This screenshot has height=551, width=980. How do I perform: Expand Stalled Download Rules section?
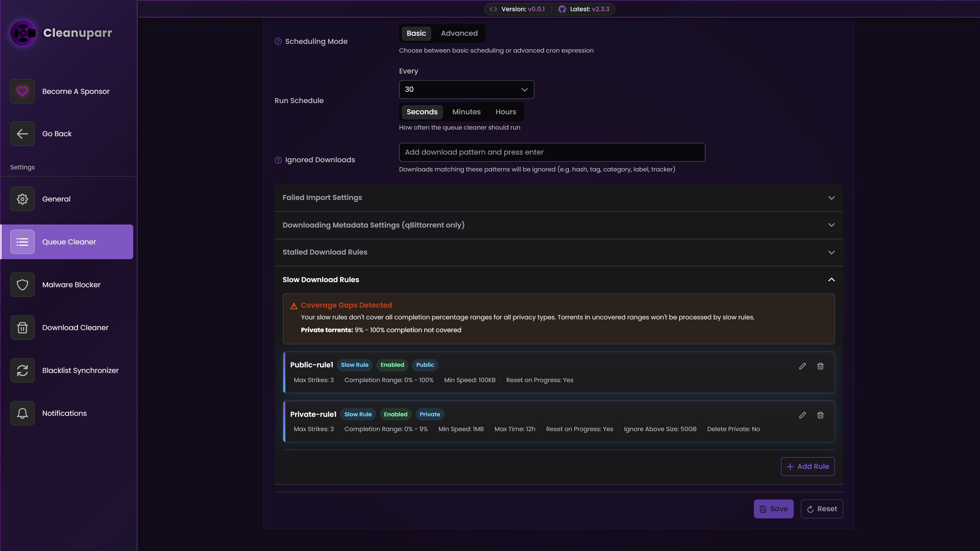point(558,252)
